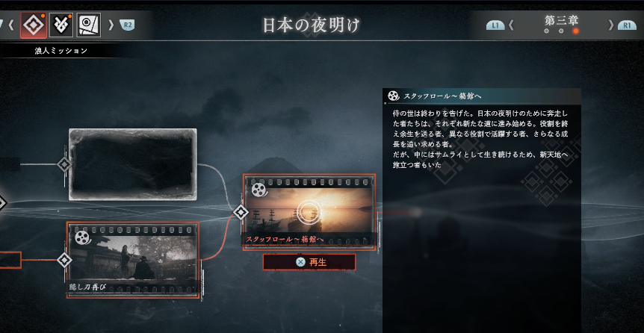Select the diamond node before the blank mission card
Viewport: 644px width, 333px height.
click(x=64, y=165)
